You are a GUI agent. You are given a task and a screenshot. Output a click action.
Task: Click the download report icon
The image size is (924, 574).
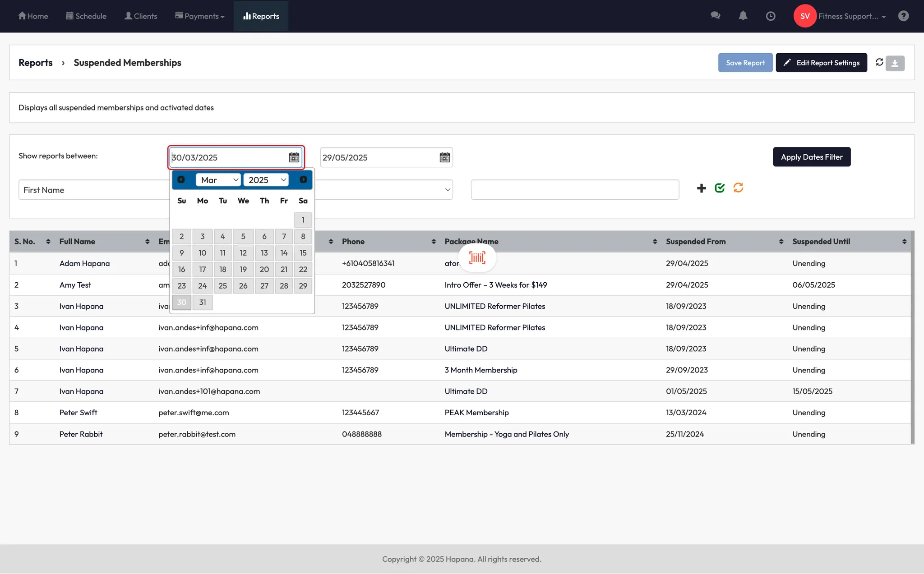(895, 63)
